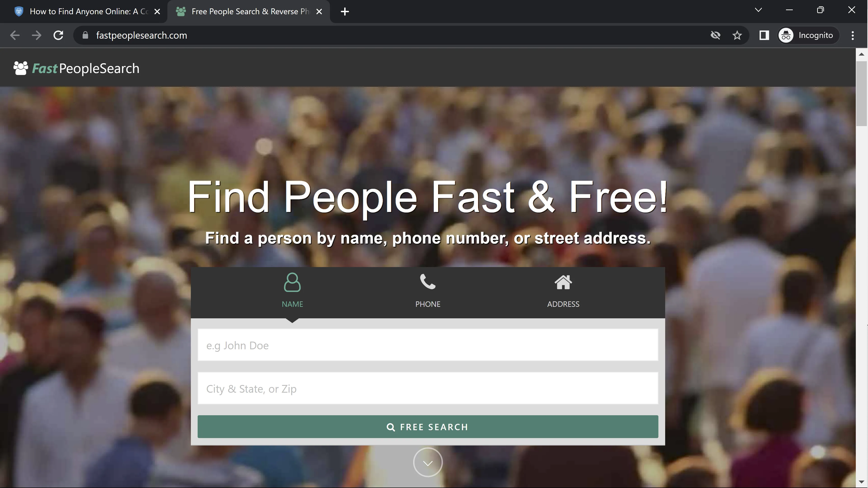Open a new browser tab
Image resolution: width=868 pixels, height=488 pixels.
(x=344, y=12)
